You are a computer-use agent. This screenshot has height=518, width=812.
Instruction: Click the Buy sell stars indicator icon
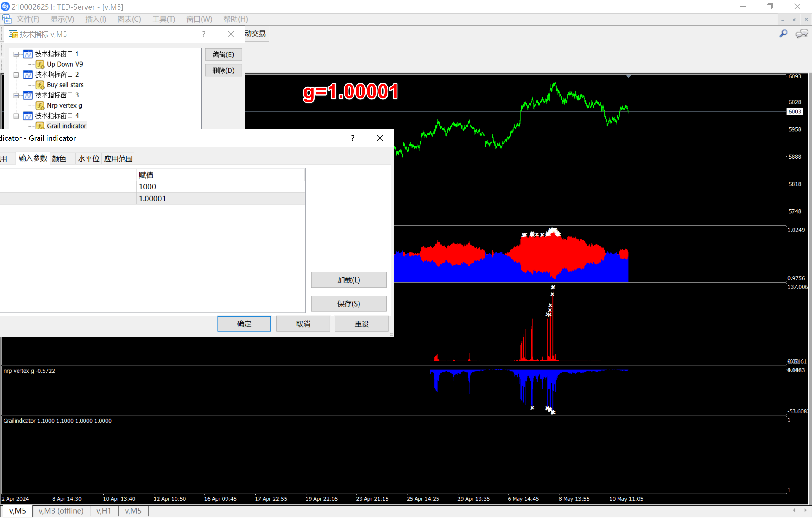point(40,85)
